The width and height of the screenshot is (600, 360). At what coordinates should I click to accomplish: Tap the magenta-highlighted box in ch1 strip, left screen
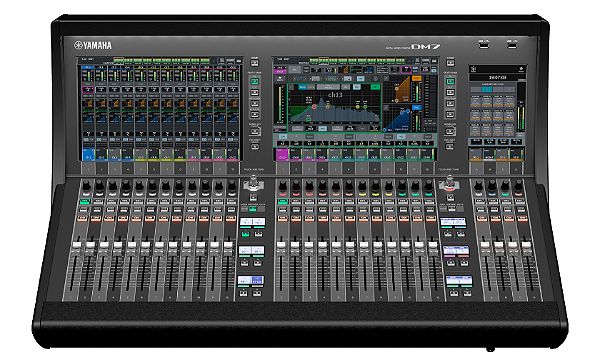click(x=88, y=90)
